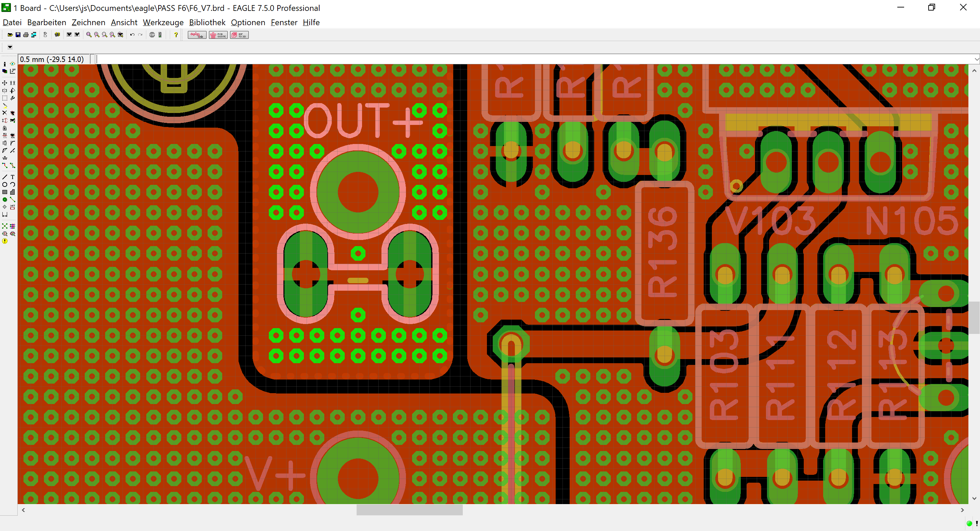The height and width of the screenshot is (531, 980).
Task: Save the board with the floppy icon
Action: [18, 35]
